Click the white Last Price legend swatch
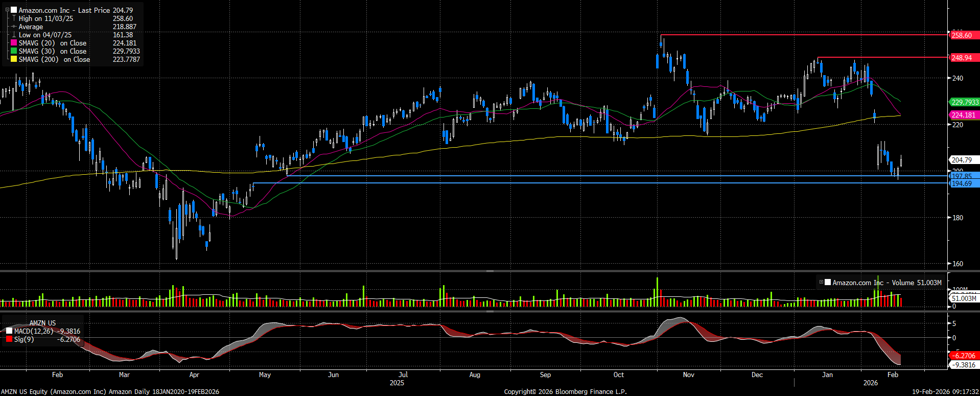Screen dimensions: 980x396 14,10
